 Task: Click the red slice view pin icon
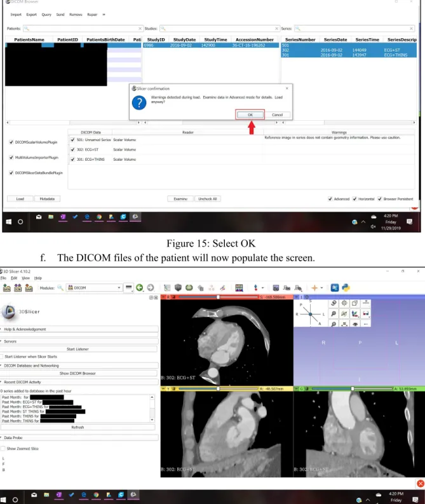point(163,297)
